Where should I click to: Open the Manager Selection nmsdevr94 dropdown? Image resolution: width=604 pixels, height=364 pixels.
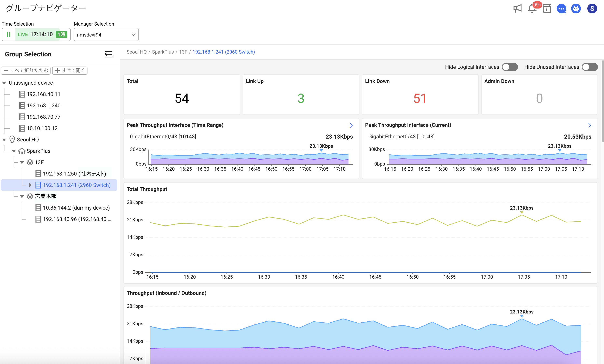(106, 34)
